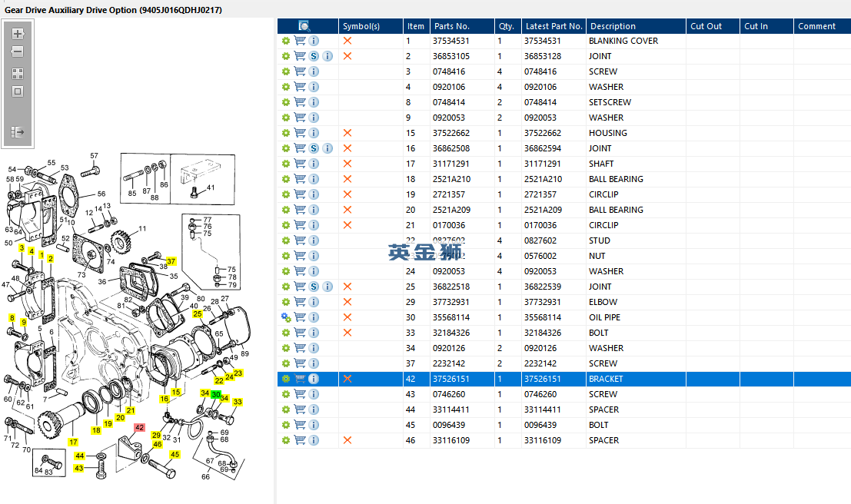851x504 pixels.
Task: Select yellow callout 33 on diagram
Action: [238, 402]
